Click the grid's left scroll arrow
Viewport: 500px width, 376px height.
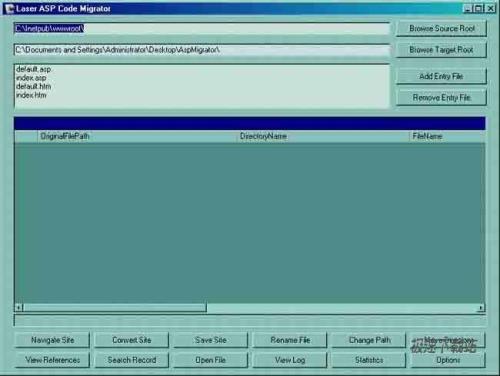(x=19, y=308)
